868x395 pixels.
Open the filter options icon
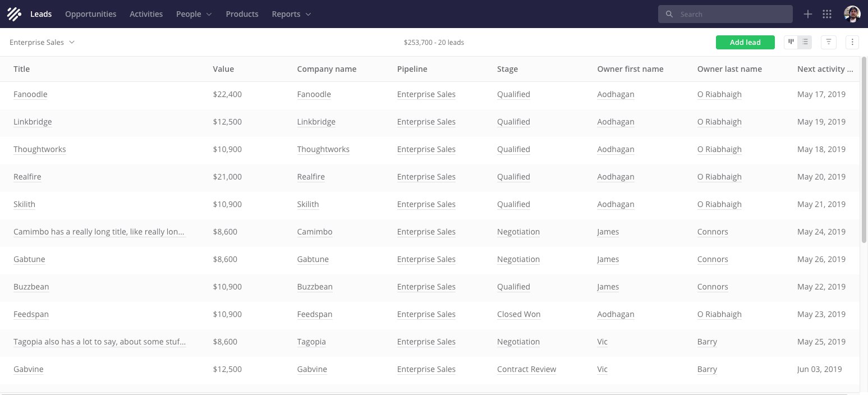[x=829, y=42]
